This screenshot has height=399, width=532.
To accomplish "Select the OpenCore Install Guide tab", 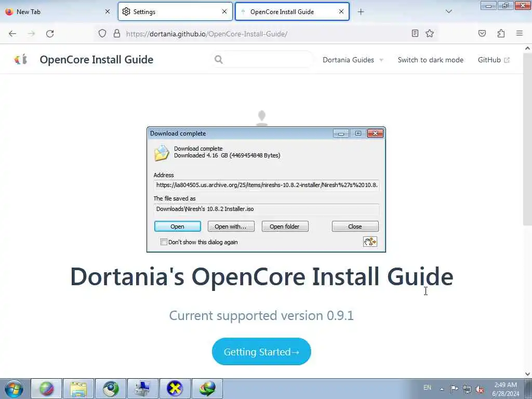I will click(292, 11).
